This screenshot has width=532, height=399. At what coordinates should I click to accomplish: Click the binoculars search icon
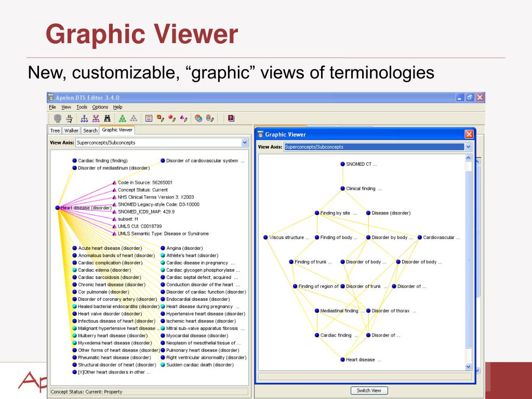click(108, 118)
